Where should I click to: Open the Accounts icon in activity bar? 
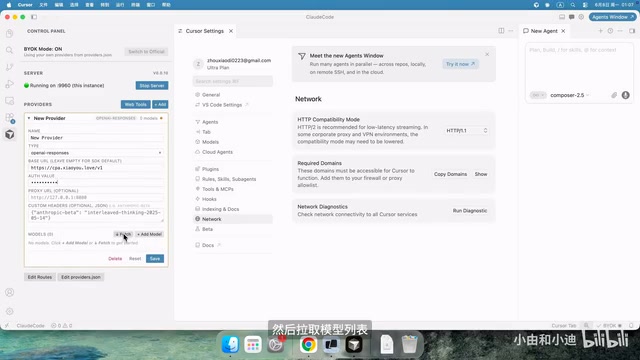(9, 292)
